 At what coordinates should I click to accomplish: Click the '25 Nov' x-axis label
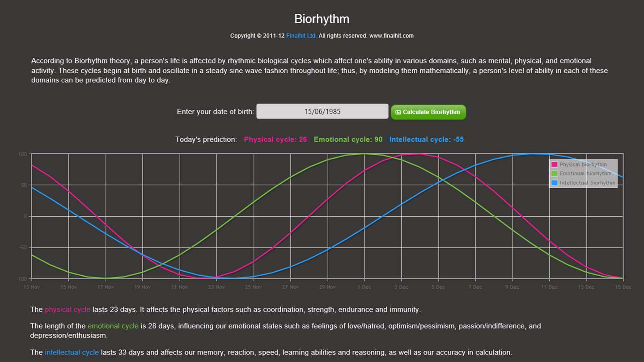(x=254, y=287)
